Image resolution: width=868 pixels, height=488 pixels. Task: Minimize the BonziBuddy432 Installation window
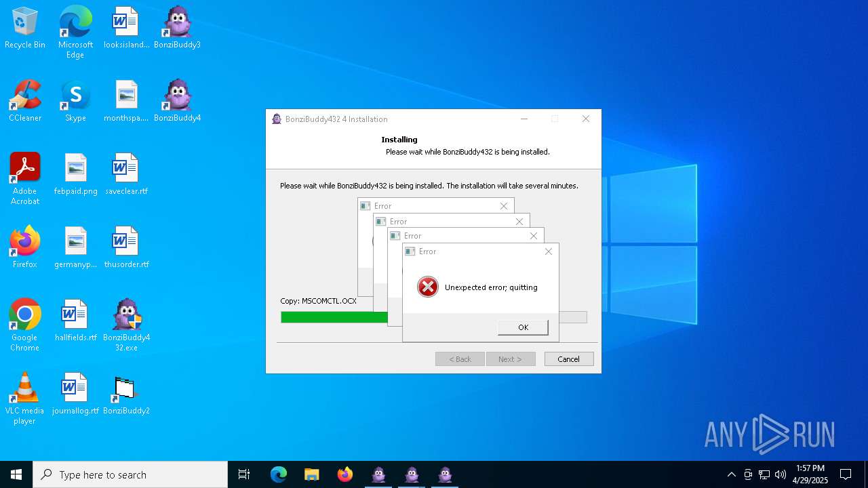(x=524, y=119)
